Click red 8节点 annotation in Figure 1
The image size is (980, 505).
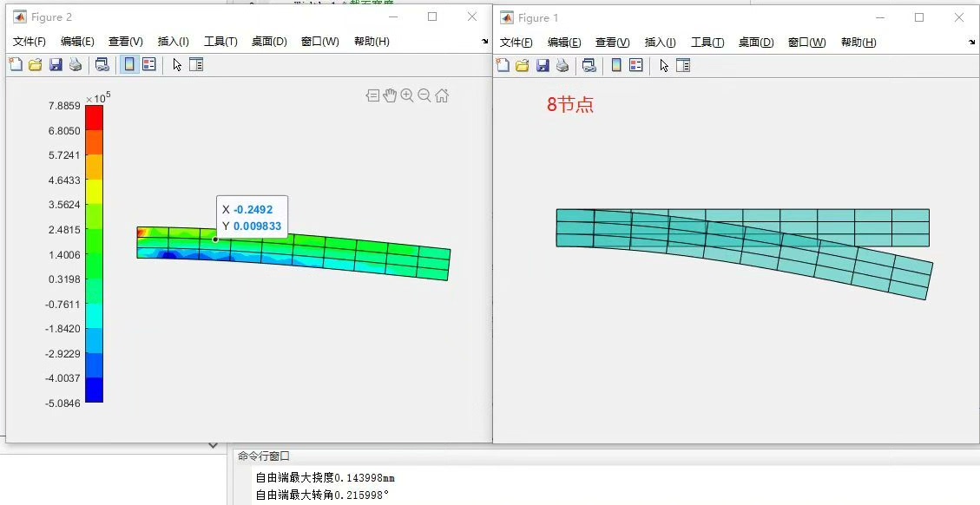click(x=570, y=104)
